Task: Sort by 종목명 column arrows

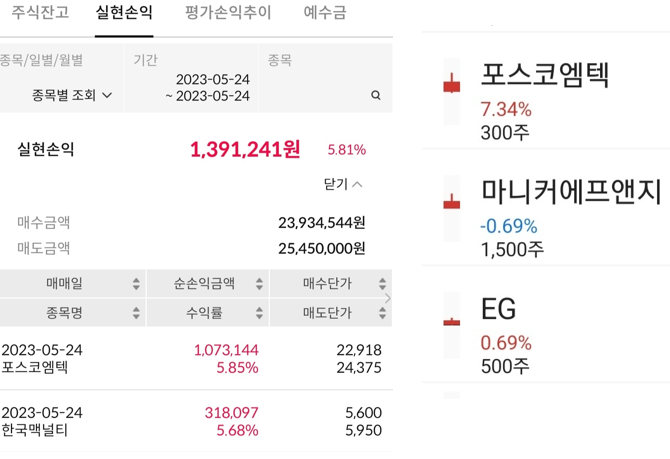Action: [x=136, y=312]
